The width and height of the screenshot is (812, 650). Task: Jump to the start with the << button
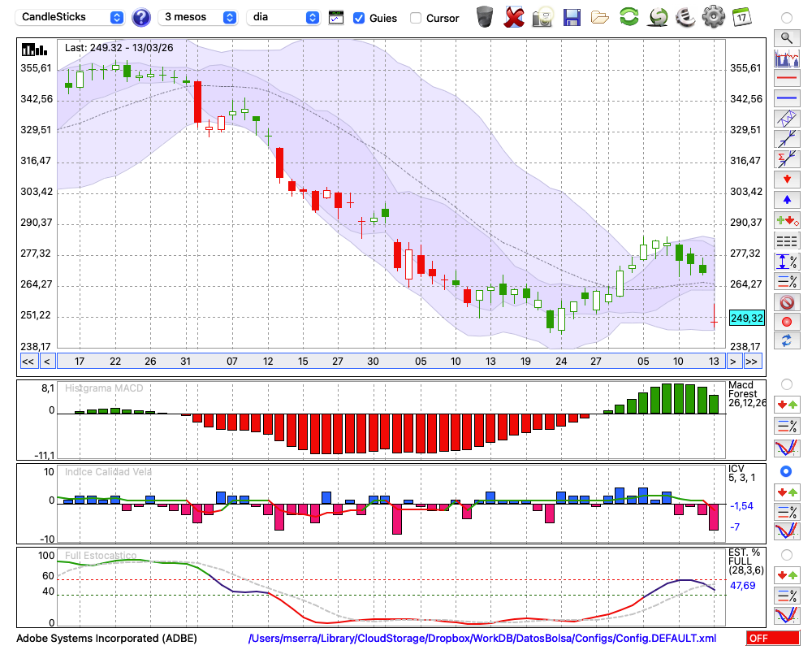pyautogui.click(x=28, y=362)
